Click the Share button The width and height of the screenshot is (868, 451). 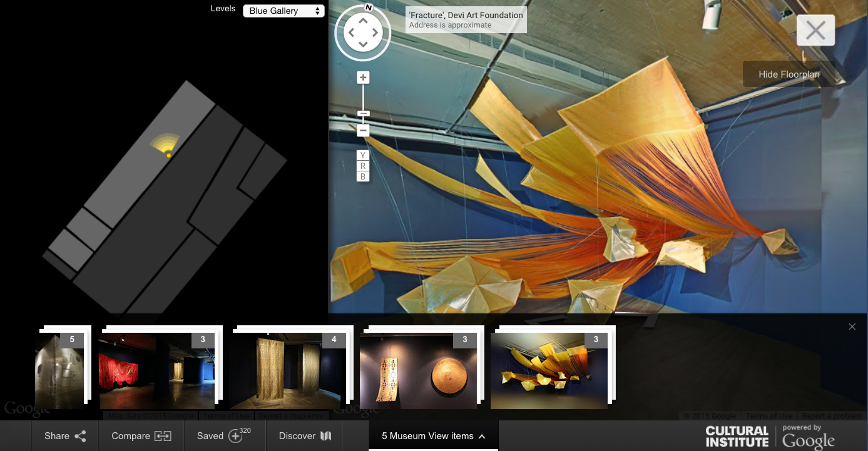(65, 436)
